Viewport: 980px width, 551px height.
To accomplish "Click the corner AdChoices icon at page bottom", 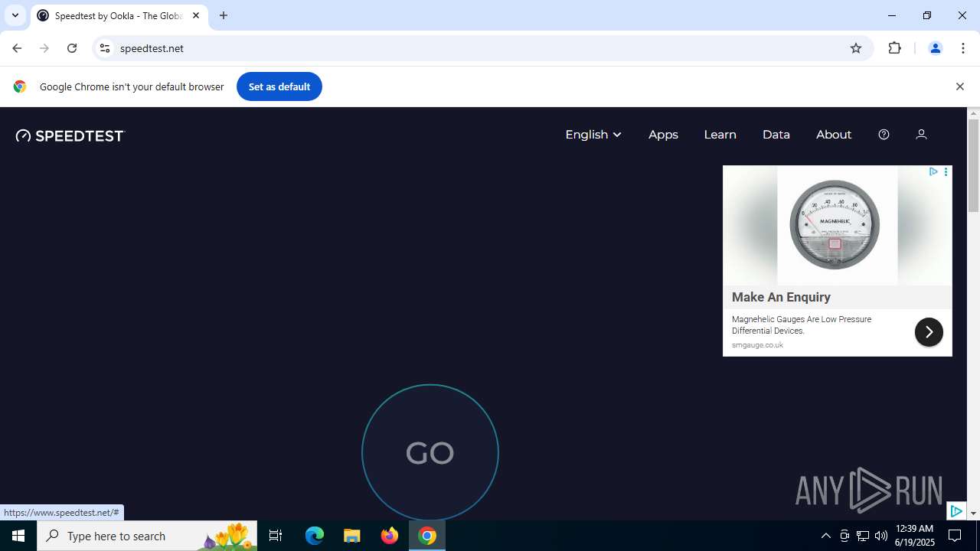I will (956, 511).
